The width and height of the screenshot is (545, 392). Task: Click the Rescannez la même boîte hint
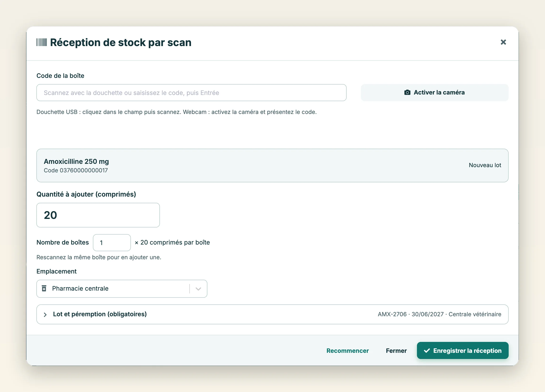[99, 257]
